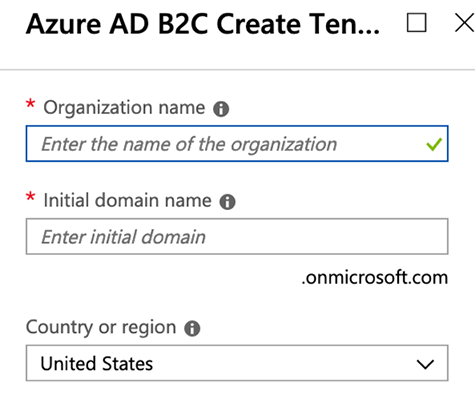
Task: Click the Initial domain name info icon
Action: coord(227,202)
